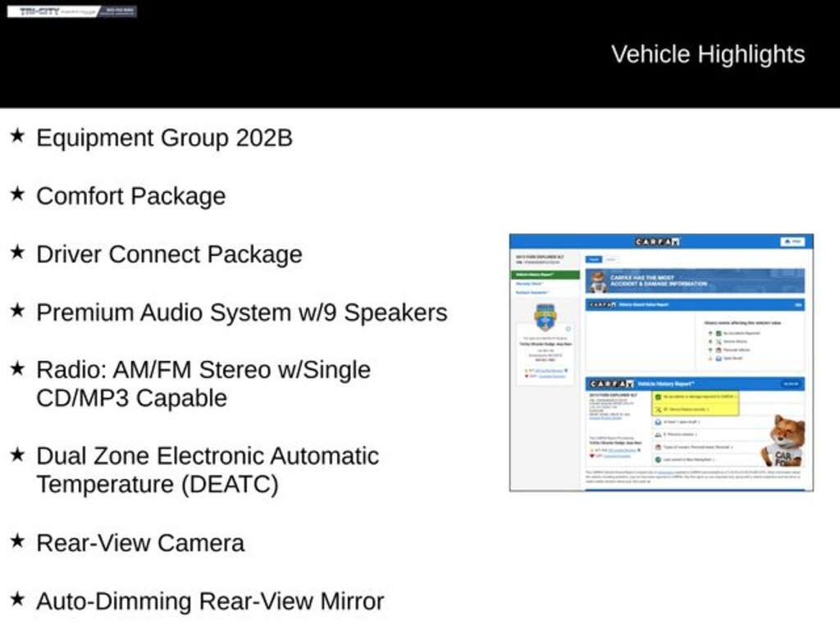Click the Auto-Dimming Rear-View Mirror item

209,601
